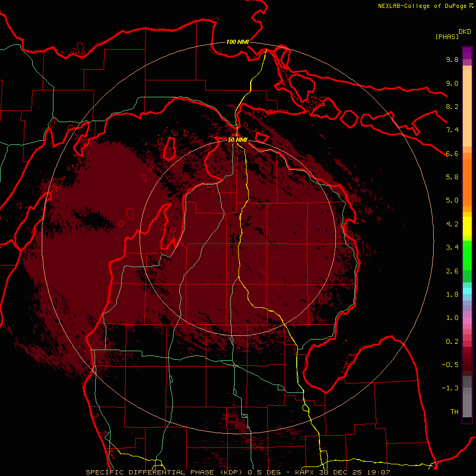Select the 3.4 scale value
This screenshot has width=476, height=476.
pos(452,248)
